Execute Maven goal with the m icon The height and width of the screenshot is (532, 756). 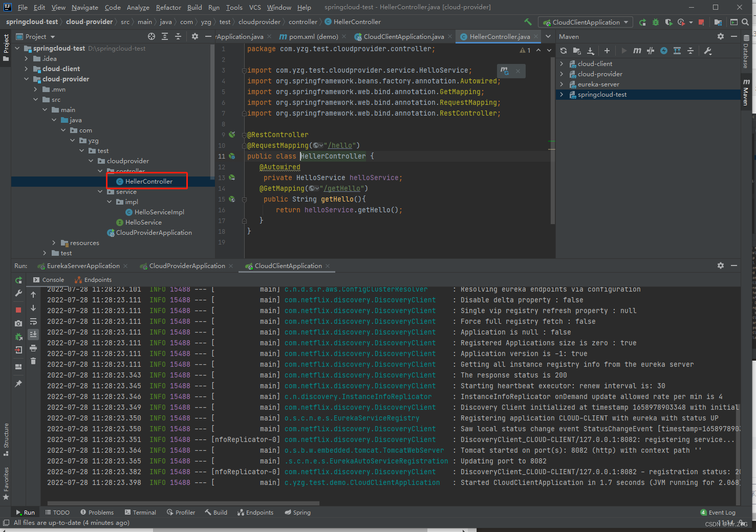[x=637, y=51]
